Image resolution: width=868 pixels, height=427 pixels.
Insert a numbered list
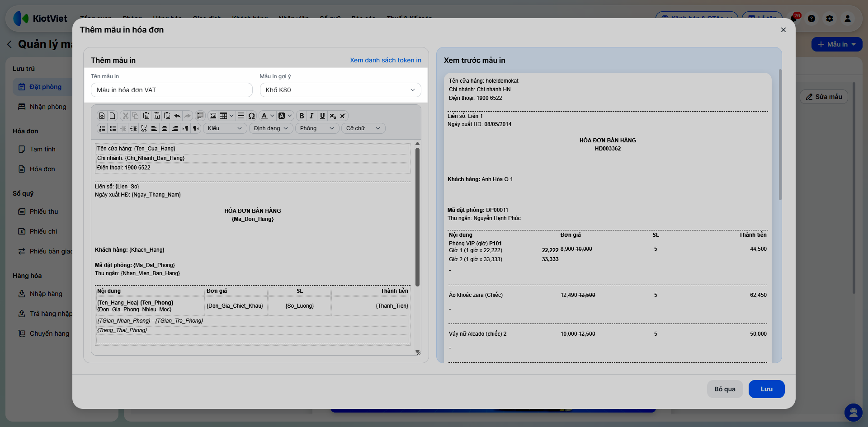(x=102, y=128)
